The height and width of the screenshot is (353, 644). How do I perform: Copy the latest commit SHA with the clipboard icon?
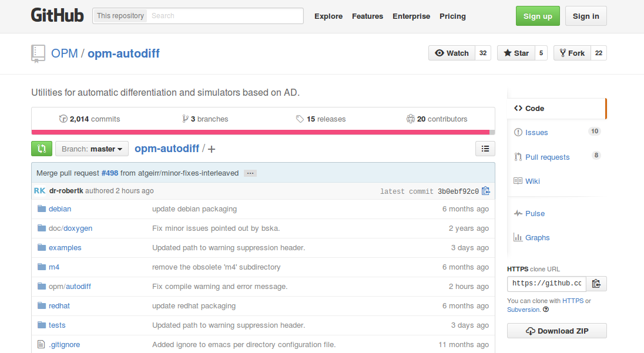point(486,191)
